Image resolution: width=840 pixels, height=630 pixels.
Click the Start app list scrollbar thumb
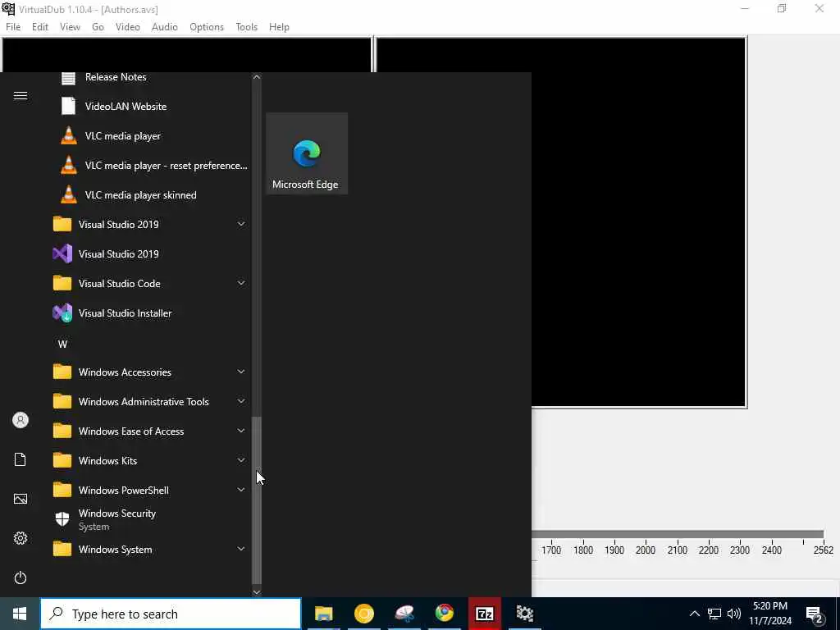(257, 500)
